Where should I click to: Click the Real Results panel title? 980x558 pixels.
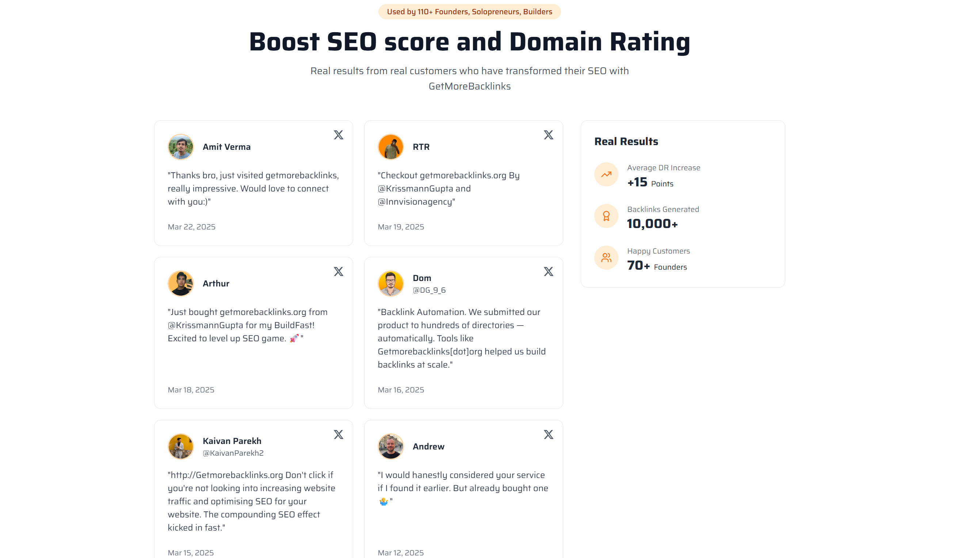pos(626,141)
